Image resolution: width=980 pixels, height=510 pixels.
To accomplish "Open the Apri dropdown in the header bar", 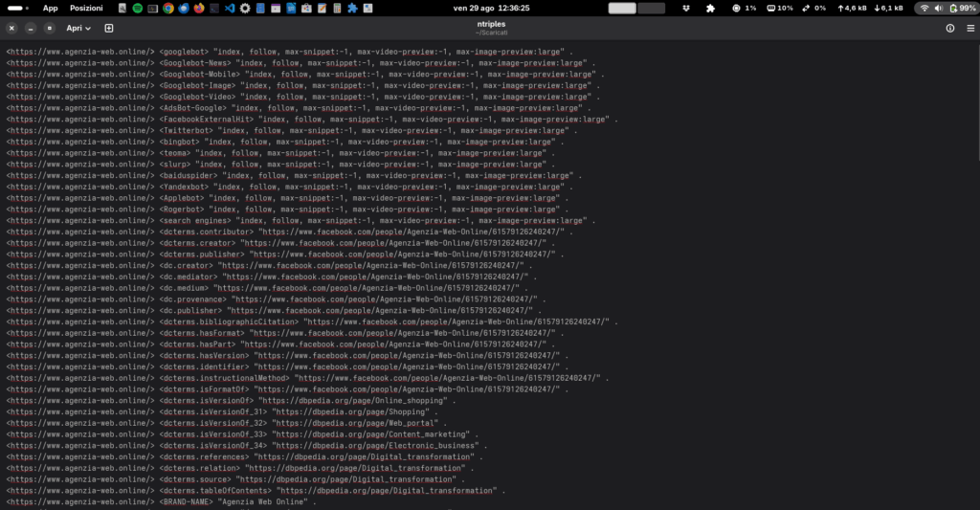I will click(x=78, y=28).
